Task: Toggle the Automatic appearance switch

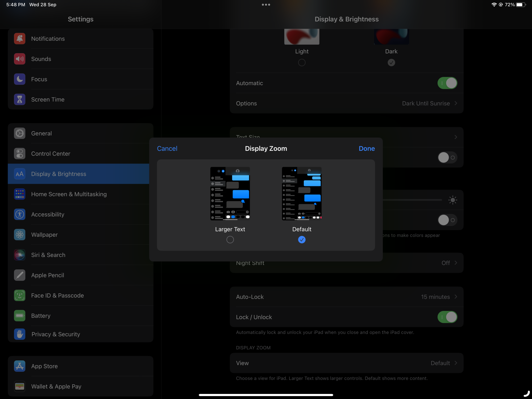Action: (x=447, y=83)
